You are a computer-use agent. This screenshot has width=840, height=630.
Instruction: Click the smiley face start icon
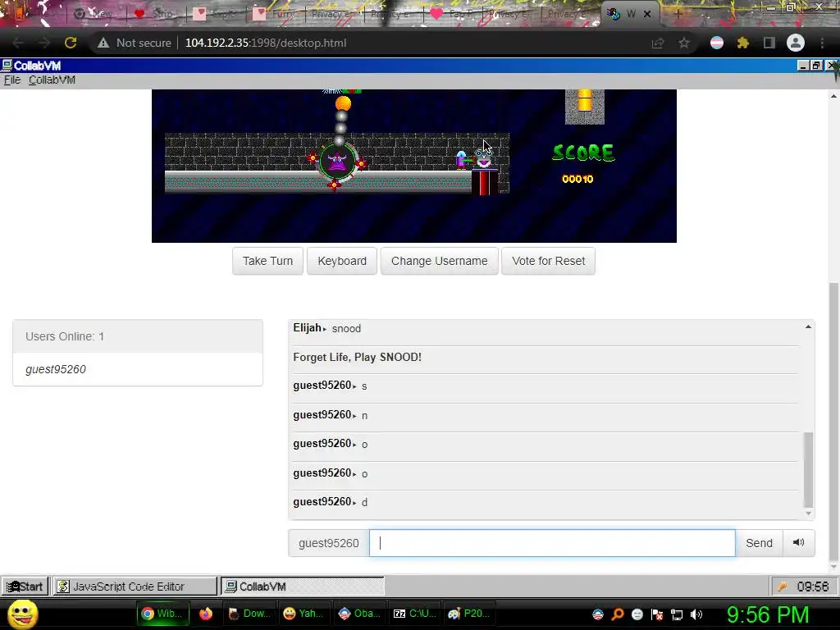(22, 614)
